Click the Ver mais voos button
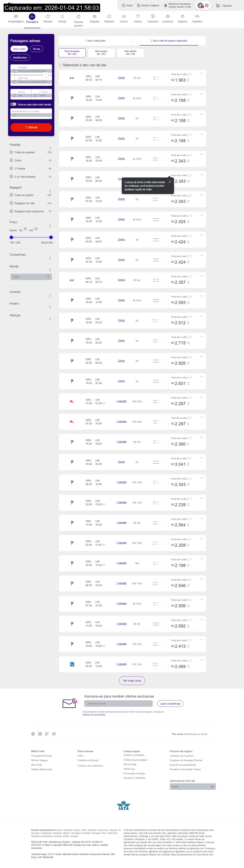This screenshot has height=868, width=244. click(x=132, y=681)
